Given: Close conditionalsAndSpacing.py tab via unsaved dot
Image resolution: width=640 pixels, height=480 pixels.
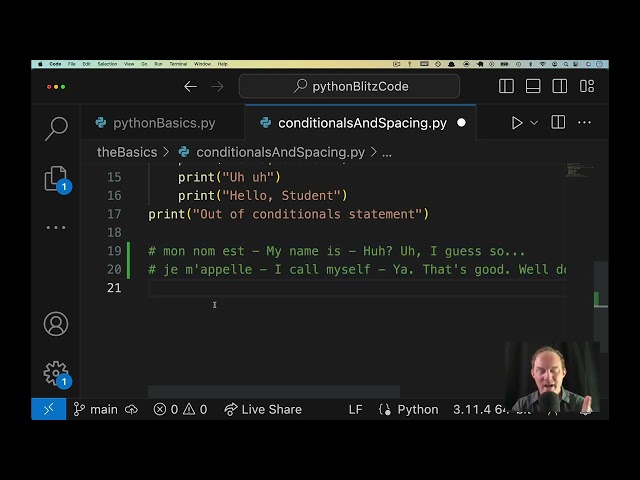Looking at the screenshot, I should pos(462,123).
